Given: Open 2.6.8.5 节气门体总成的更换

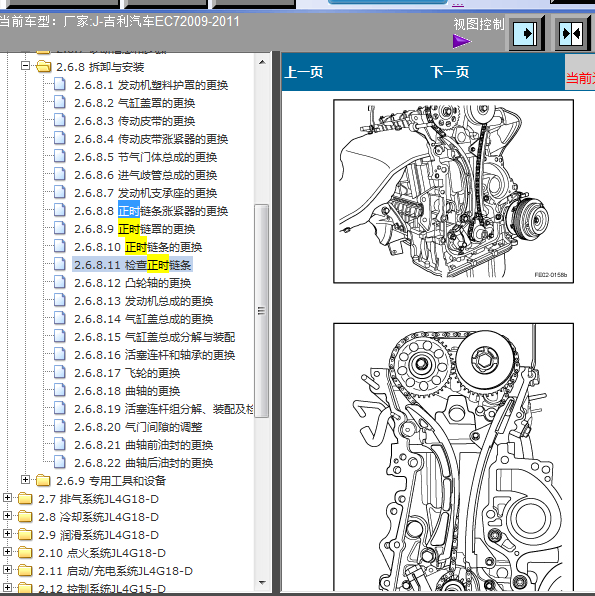Looking at the screenshot, I should coord(145,157).
